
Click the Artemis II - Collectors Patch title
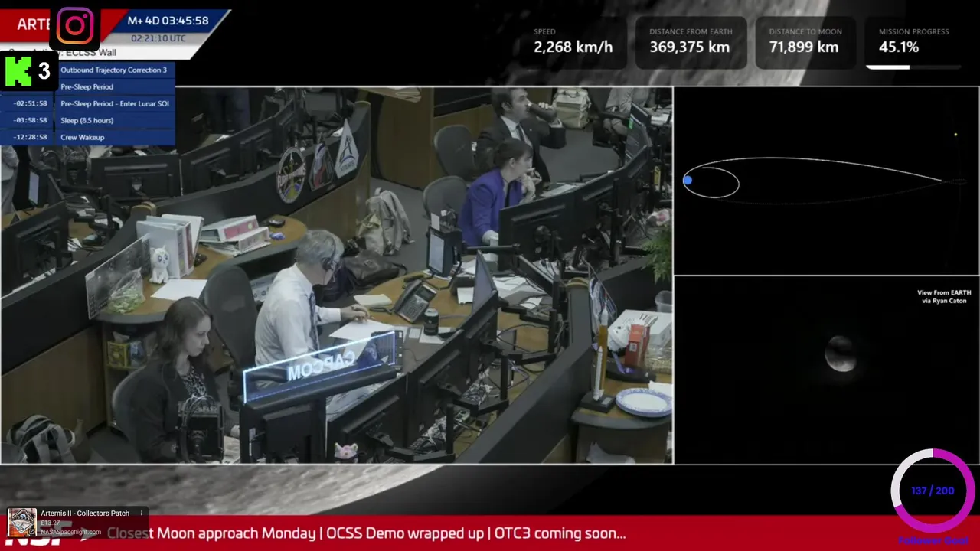click(85, 513)
